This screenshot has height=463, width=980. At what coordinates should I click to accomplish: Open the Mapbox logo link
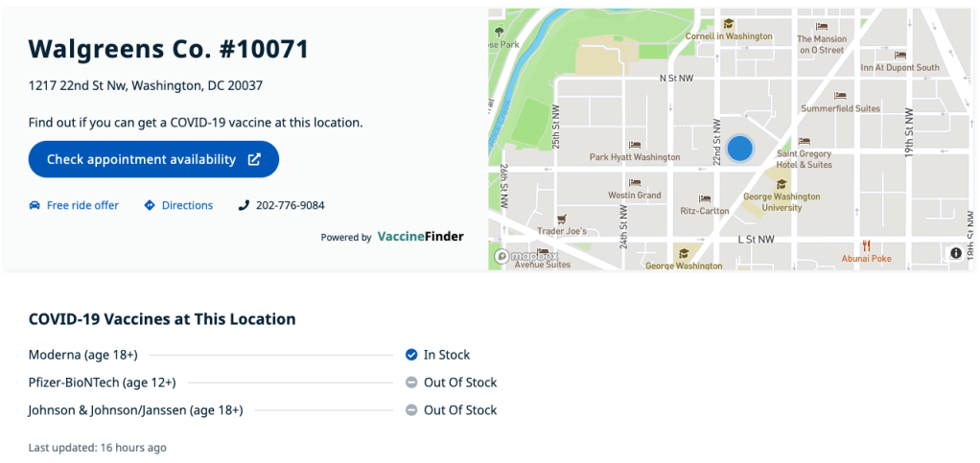pos(526,256)
